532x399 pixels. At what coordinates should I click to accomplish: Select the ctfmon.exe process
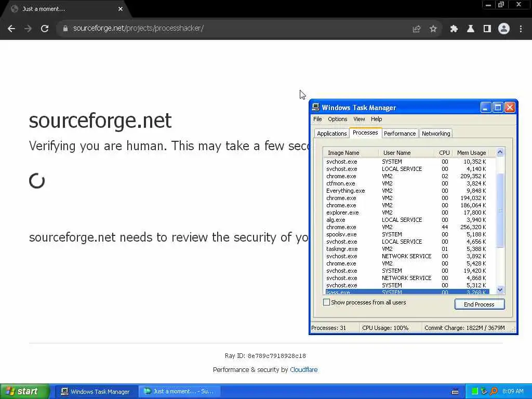[407, 183]
